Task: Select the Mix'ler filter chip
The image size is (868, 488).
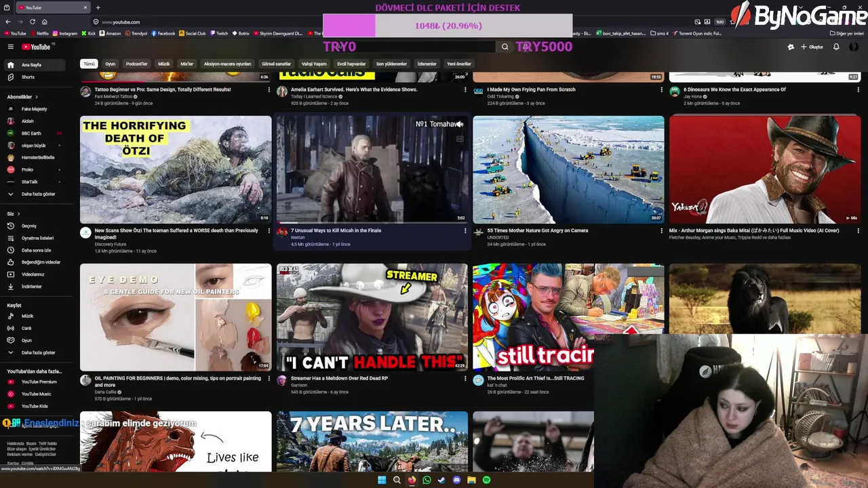Action: [186, 64]
